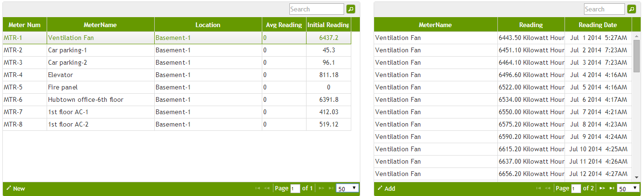
Task: Sort by Meter Num column header
Action: (x=24, y=25)
